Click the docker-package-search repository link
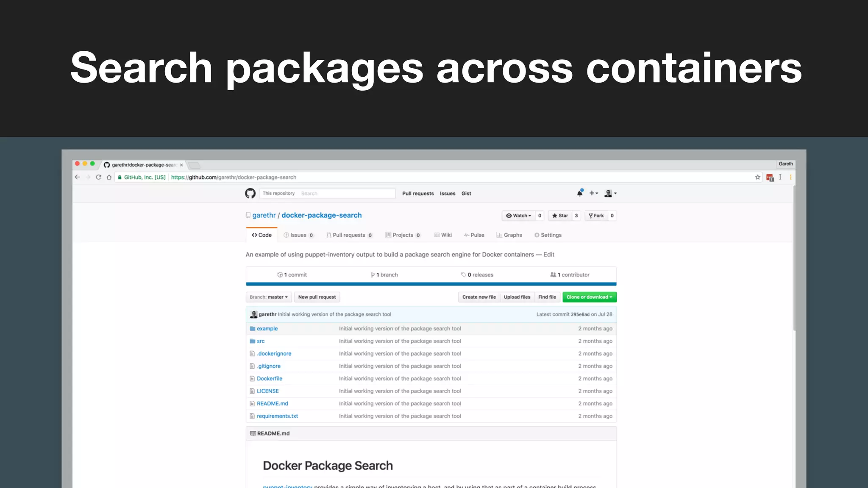The height and width of the screenshot is (488, 868). coord(322,215)
